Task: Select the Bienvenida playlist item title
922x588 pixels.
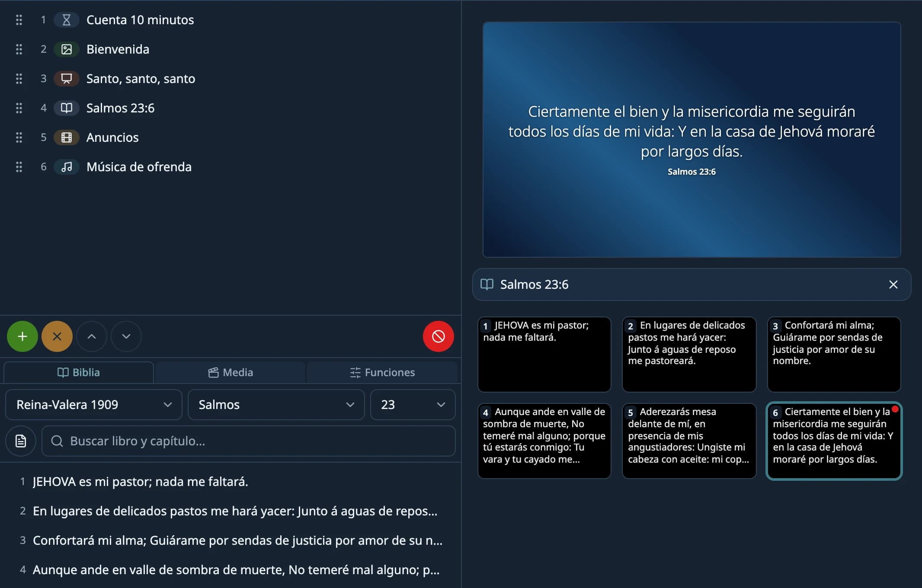Action: click(x=118, y=49)
